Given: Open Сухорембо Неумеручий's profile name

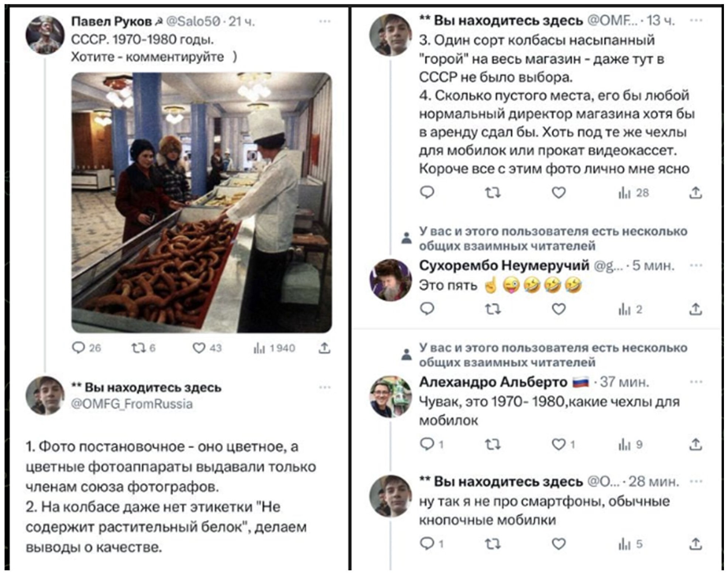Looking at the screenshot, I should [504, 265].
